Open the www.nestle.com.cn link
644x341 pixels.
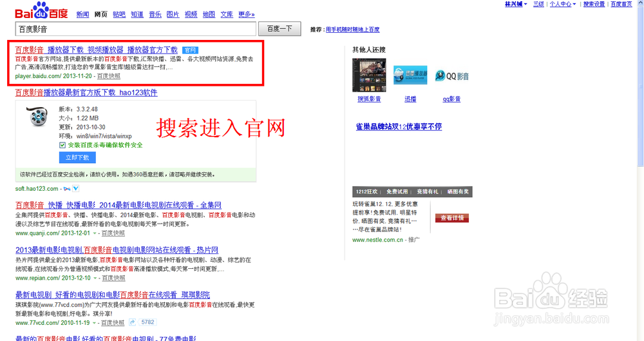(377, 240)
